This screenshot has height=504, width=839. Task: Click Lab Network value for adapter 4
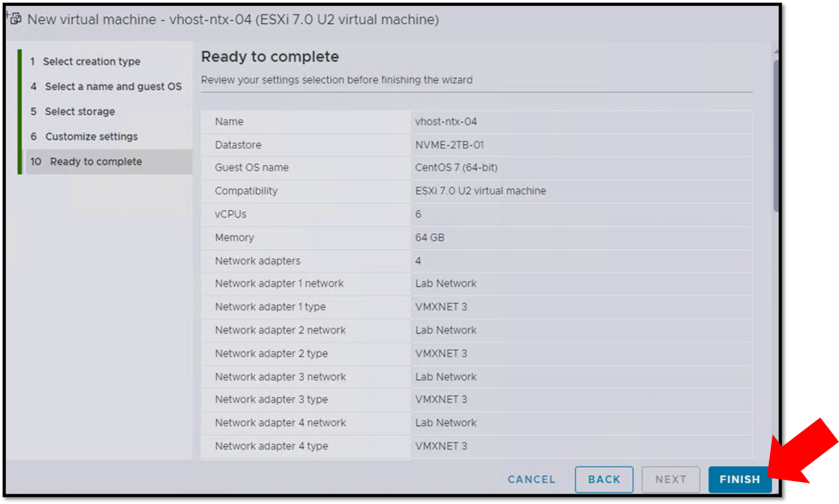click(x=446, y=423)
